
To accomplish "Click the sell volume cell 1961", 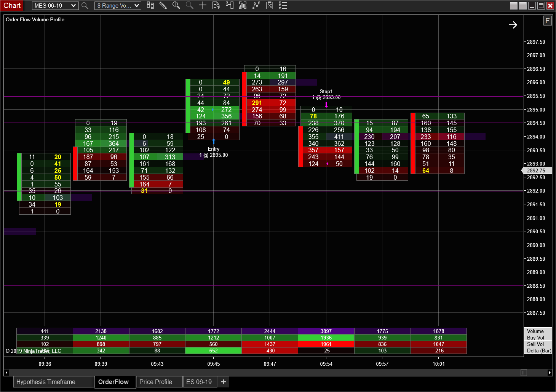I will (x=326, y=344).
